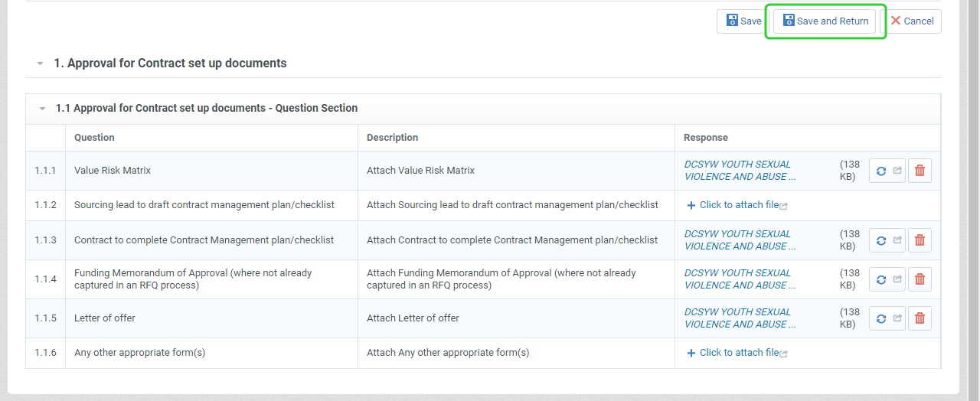Click Save and Return button
Viewport: 980px width, 401px height.
point(825,21)
